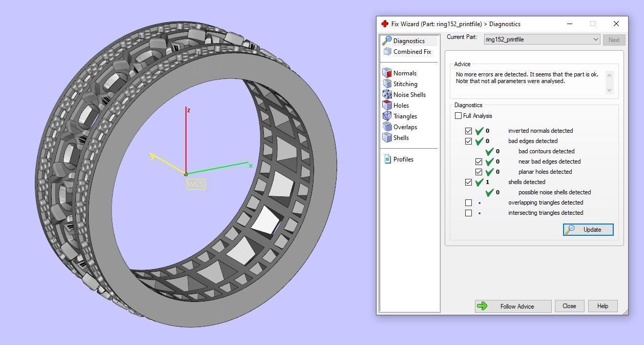Open the Profiles document icon
The width and height of the screenshot is (644, 345).
click(x=387, y=159)
